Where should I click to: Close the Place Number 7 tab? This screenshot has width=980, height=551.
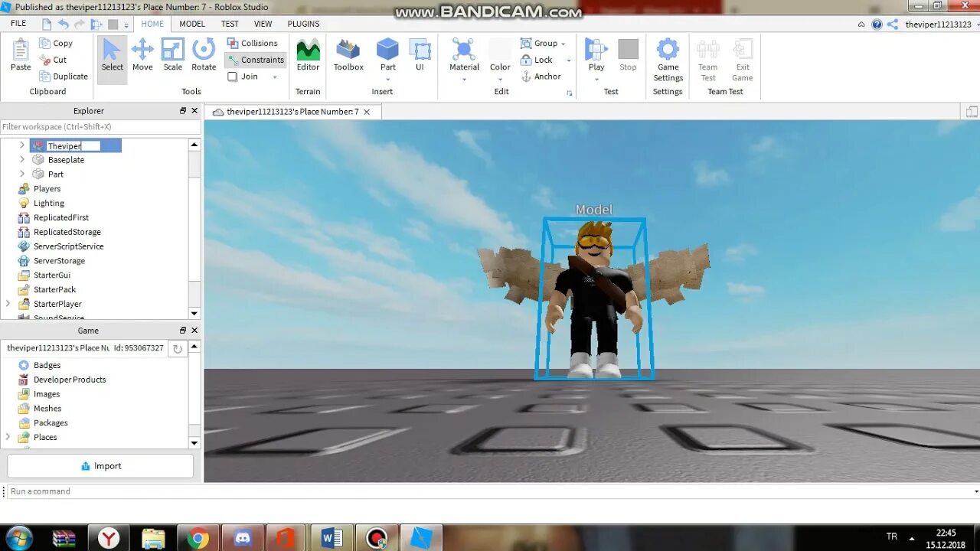pyautogui.click(x=367, y=112)
